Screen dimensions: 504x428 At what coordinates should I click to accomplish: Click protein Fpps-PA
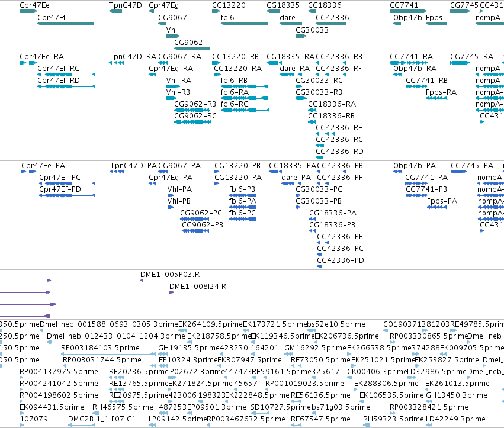442,201
